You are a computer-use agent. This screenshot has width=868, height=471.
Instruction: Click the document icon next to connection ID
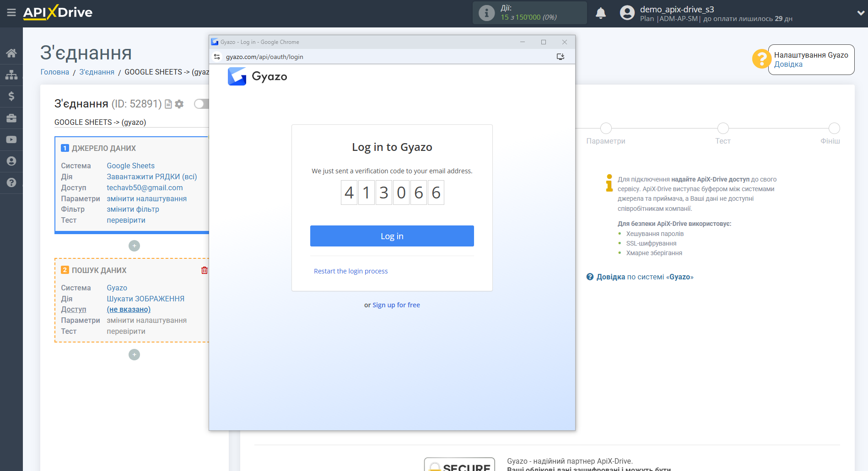pos(168,104)
